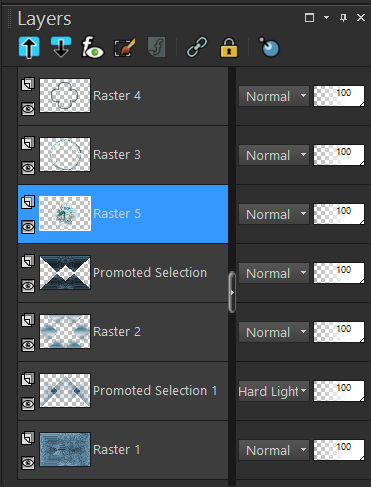Hide the Promoted Selection 1 layer
Image resolution: width=371 pixels, height=487 pixels.
[28, 404]
